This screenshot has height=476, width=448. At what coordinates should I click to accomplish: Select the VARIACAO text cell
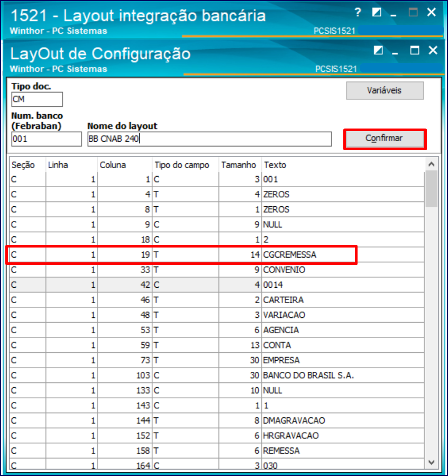(343, 315)
